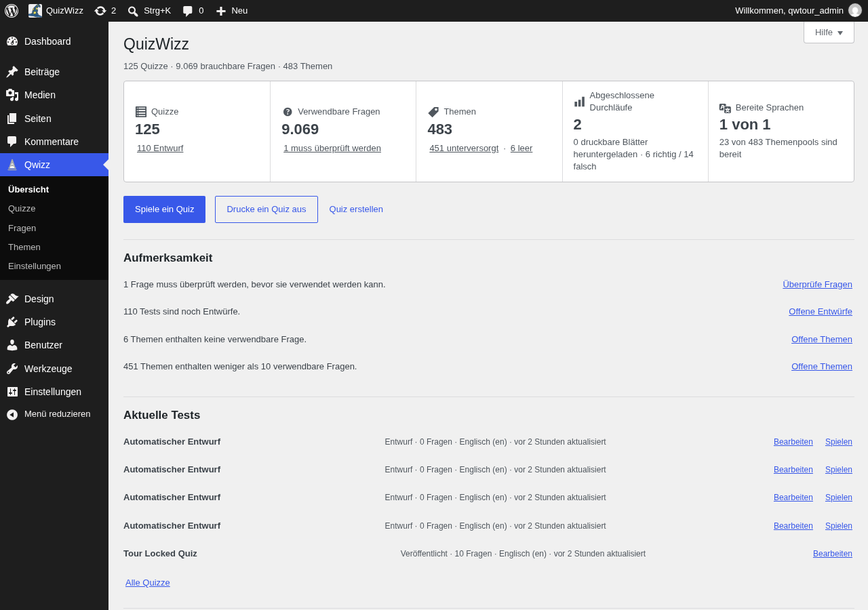Click the Kommentare sidebar bubble icon
Viewport: 868px width, 610px height.
pos(12,142)
